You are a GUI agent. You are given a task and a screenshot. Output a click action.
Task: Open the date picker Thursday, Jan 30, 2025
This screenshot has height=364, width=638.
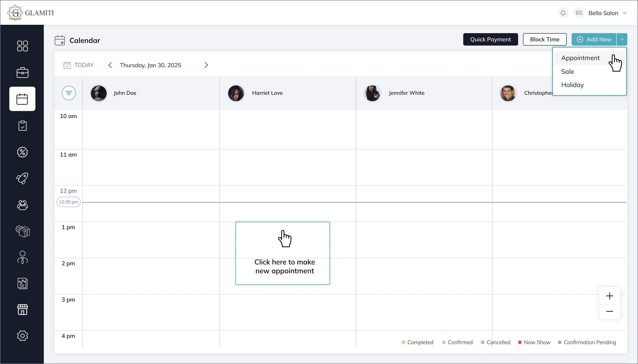pos(150,65)
